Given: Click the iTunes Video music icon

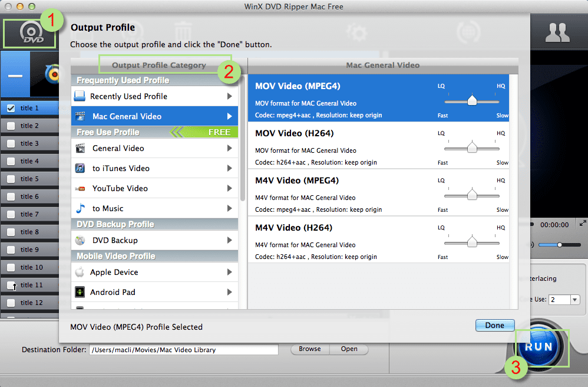Looking at the screenshot, I should coord(80,168).
